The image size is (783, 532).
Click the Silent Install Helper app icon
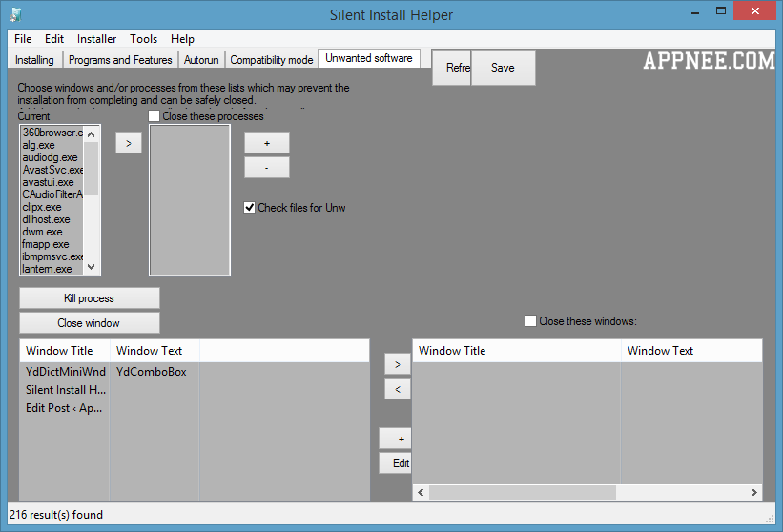pyautogui.click(x=15, y=14)
